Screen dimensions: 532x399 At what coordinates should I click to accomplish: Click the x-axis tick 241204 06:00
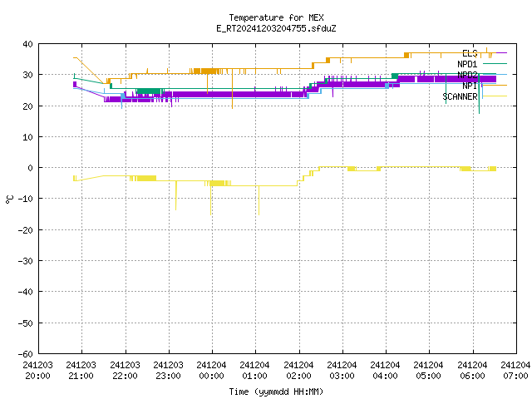pyautogui.click(x=472, y=371)
